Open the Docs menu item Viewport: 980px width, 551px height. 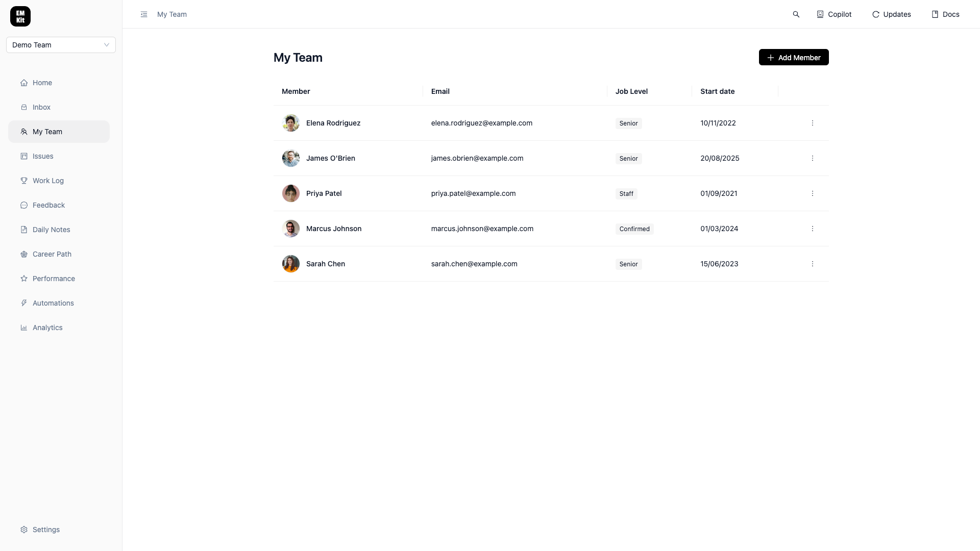tap(945, 14)
